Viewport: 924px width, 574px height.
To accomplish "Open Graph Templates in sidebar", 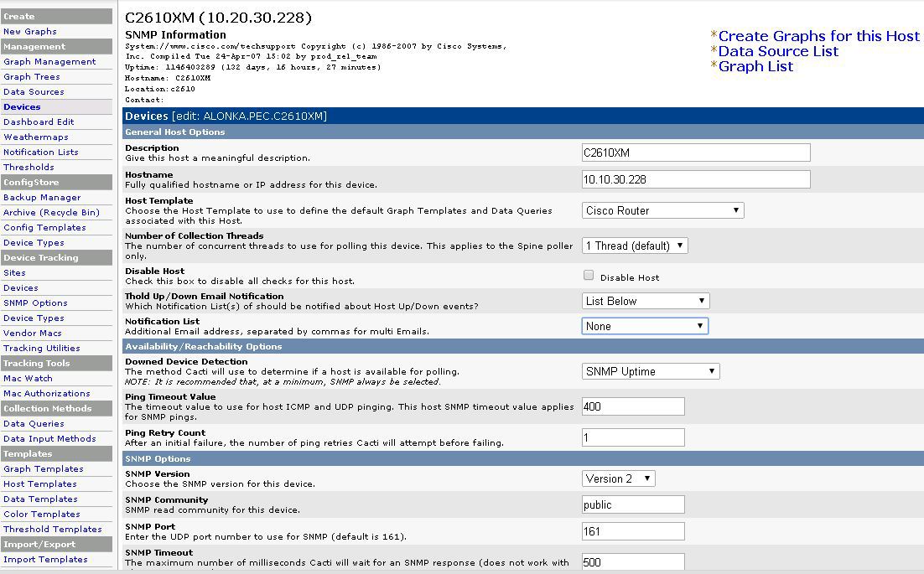I will (x=43, y=469).
